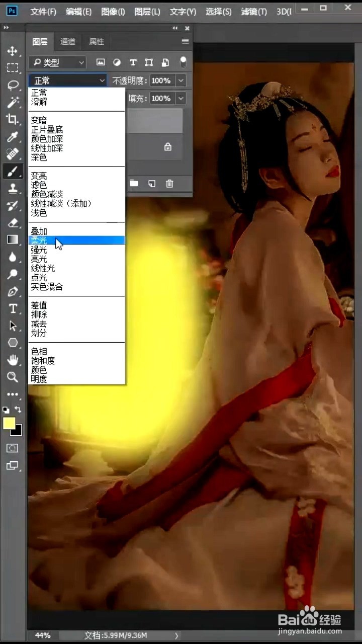Open the Layers panel hamburger menu
The image size is (362, 644).
coord(185,41)
